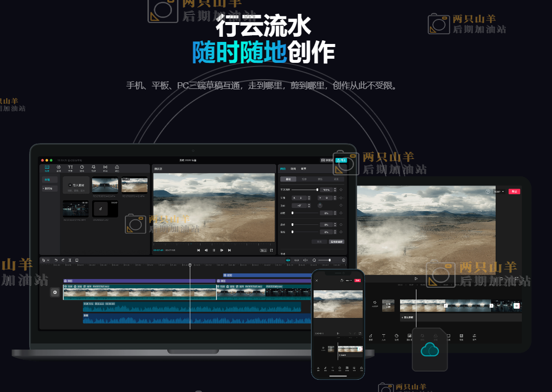Toggle the tablet track mute speaker icon
The image size is (552, 392).
374,303
